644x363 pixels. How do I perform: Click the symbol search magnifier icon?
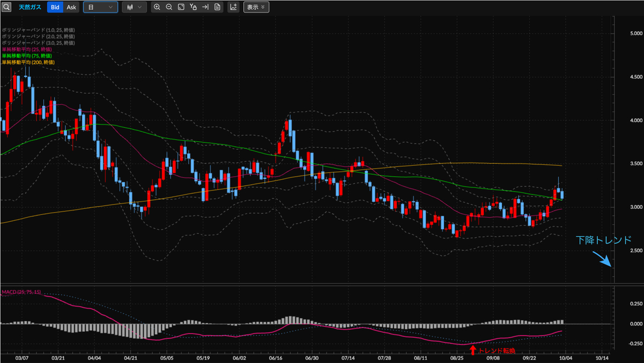6,8
